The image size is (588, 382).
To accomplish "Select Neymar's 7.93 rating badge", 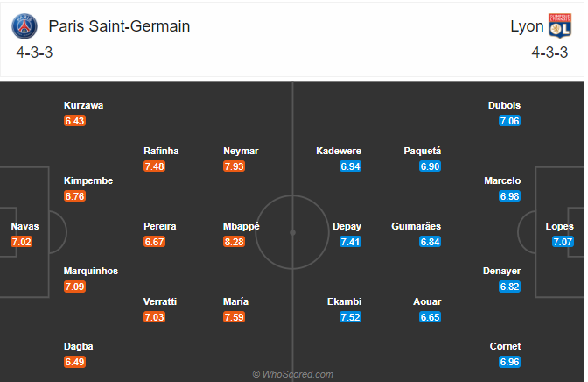I will coord(234,166).
